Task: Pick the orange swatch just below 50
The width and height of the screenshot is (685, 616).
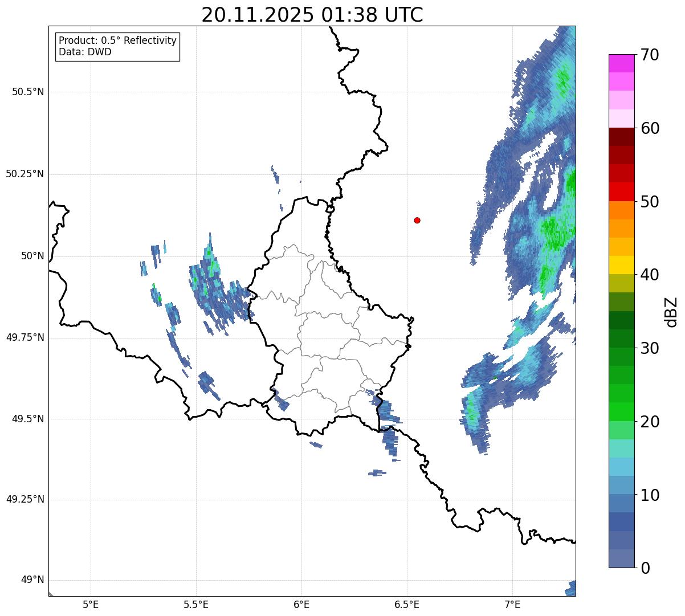Action: (621, 210)
